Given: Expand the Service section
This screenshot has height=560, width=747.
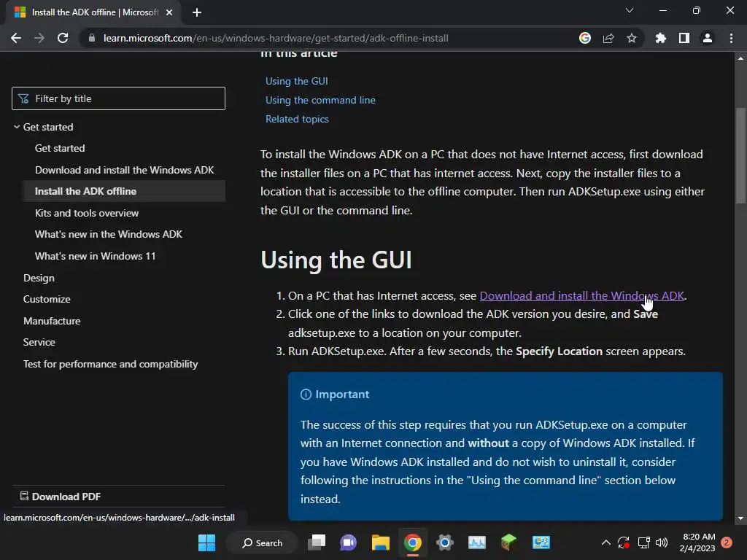Looking at the screenshot, I should tap(39, 342).
